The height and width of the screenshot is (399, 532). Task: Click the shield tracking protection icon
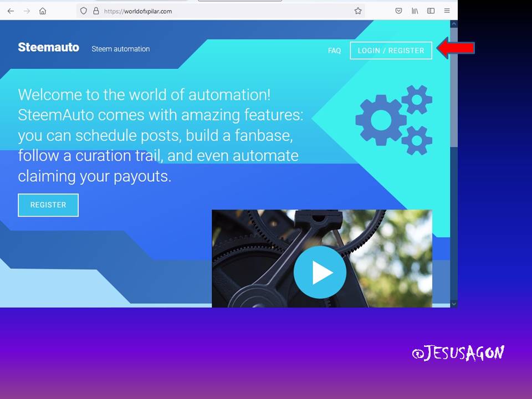coord(84,11)
